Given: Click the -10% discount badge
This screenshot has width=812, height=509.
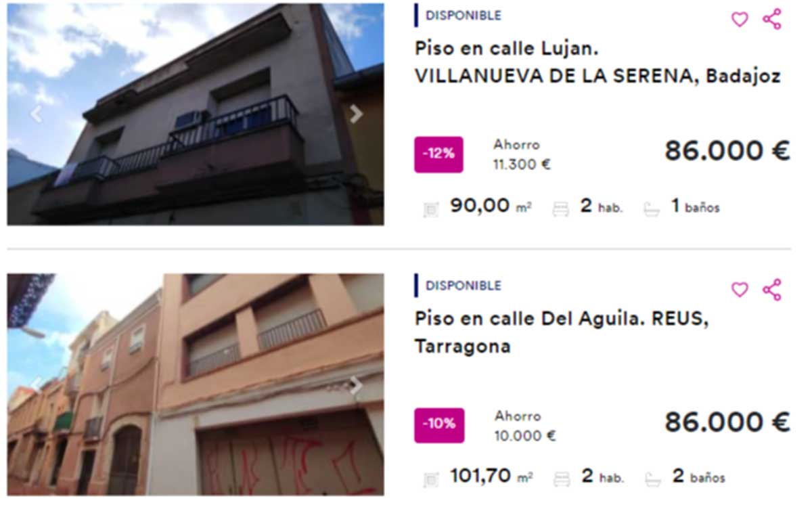Looking at the screenshot, I should tap(439, 425).
